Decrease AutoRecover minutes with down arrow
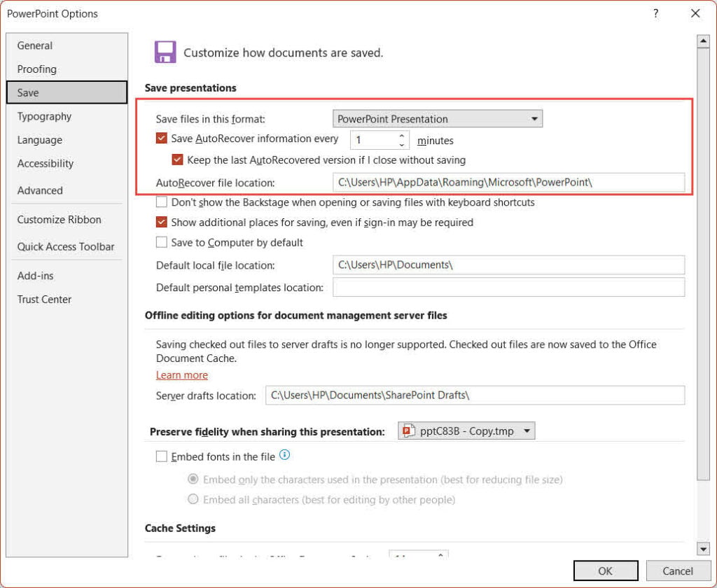Screen dimensions: 717x588 point(401,144)
